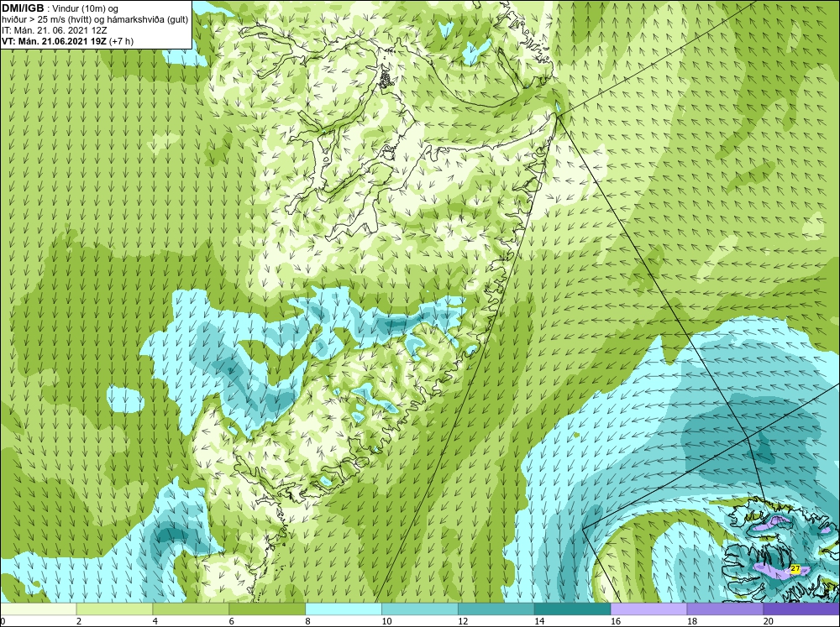840x627 pixels.
Task: Click the 6–8 m/s dark green swatch
Action: point(267,609)
